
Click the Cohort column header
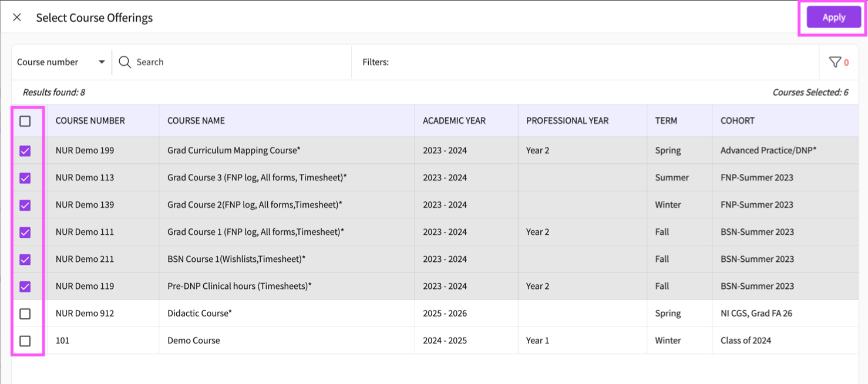point(737,121)
